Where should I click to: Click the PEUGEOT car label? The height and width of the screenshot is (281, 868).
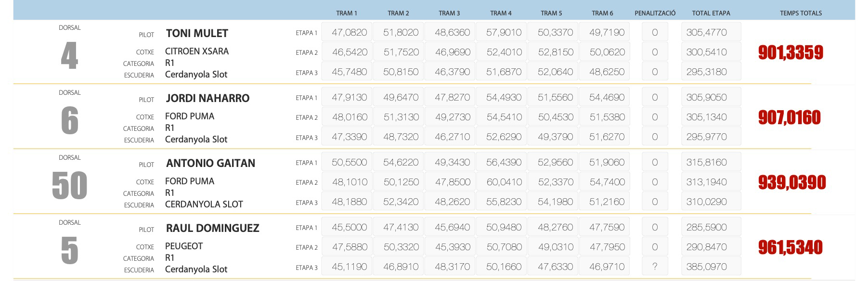tap(183, 246)
